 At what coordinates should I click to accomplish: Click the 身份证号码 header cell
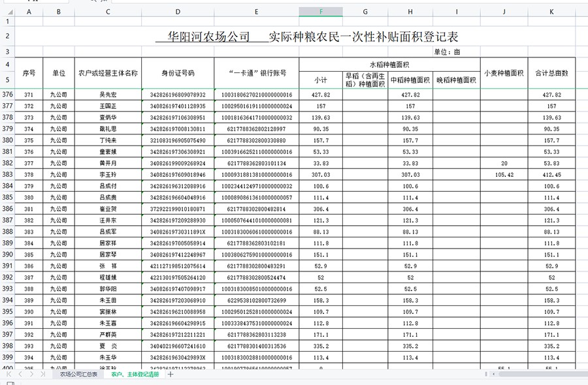pos(178,72)
